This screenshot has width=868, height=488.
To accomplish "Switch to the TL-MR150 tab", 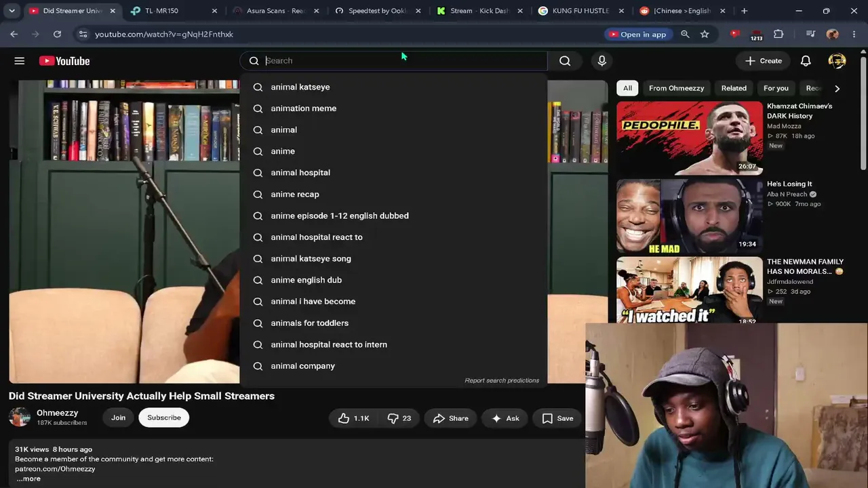I will pyautogui.click(x=174, y=11).
